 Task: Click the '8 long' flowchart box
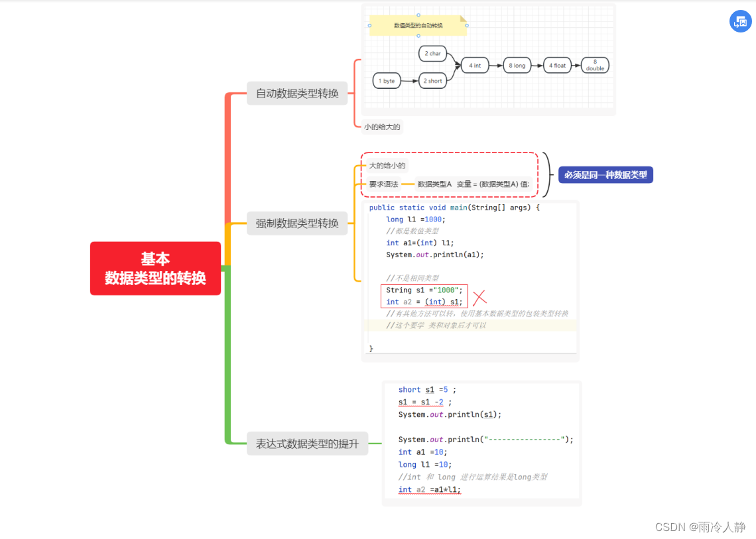[517, 65]
